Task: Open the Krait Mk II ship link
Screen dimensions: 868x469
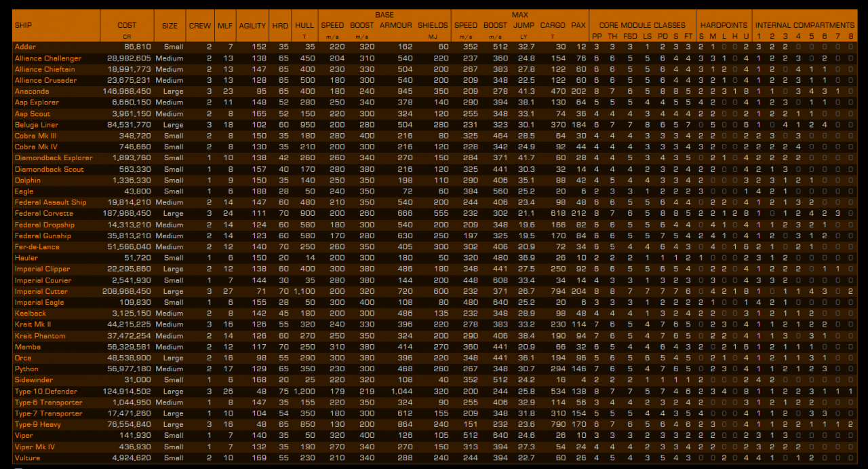Action: coord(33,324)
